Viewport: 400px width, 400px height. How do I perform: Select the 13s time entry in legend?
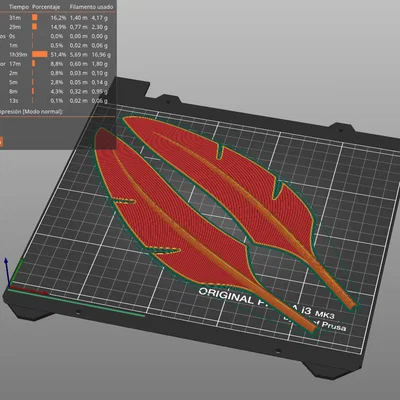tap(14, 100)
